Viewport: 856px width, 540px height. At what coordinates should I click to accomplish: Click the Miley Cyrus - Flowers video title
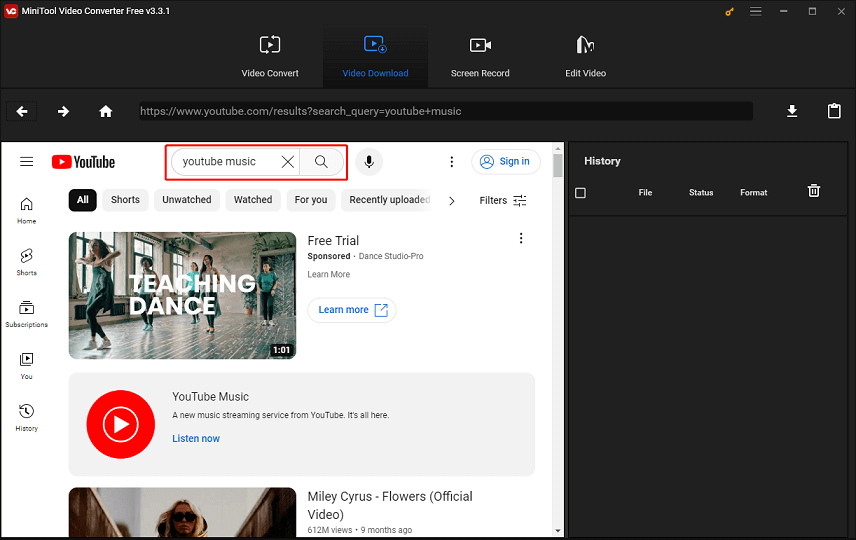pyautogui.click(x=390, y=506)
